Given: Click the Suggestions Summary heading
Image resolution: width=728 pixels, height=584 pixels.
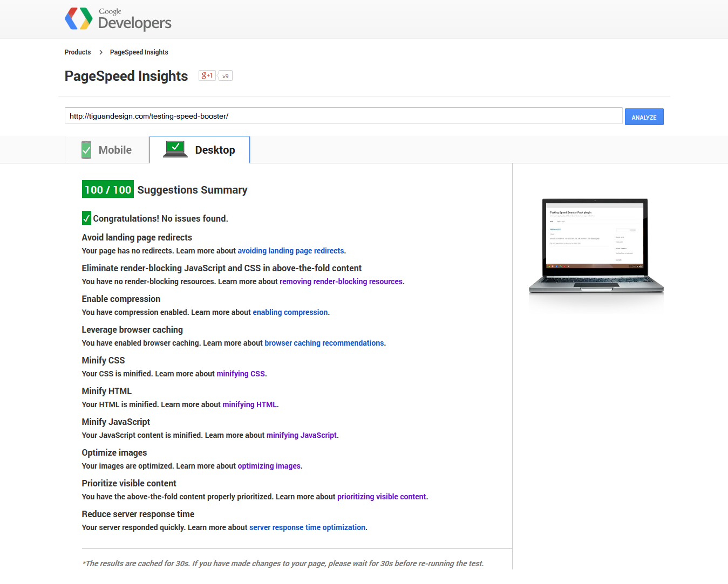Looking at the screenshot, I should coord(192,190).
